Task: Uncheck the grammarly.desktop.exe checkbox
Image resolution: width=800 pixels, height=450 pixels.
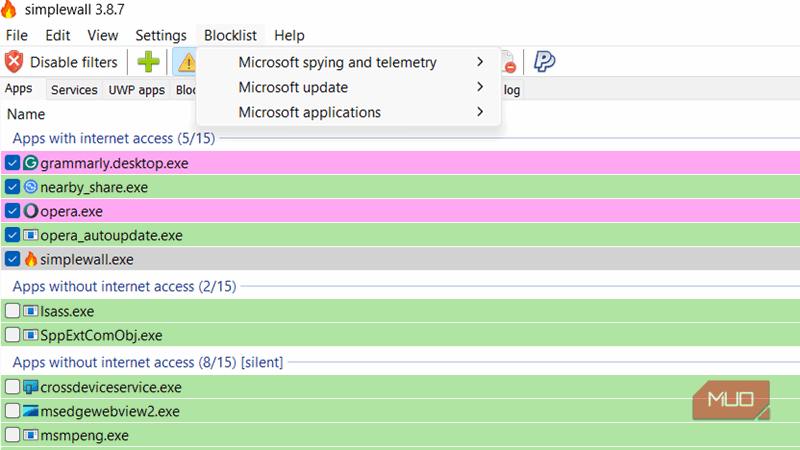Action: (12, 163)
